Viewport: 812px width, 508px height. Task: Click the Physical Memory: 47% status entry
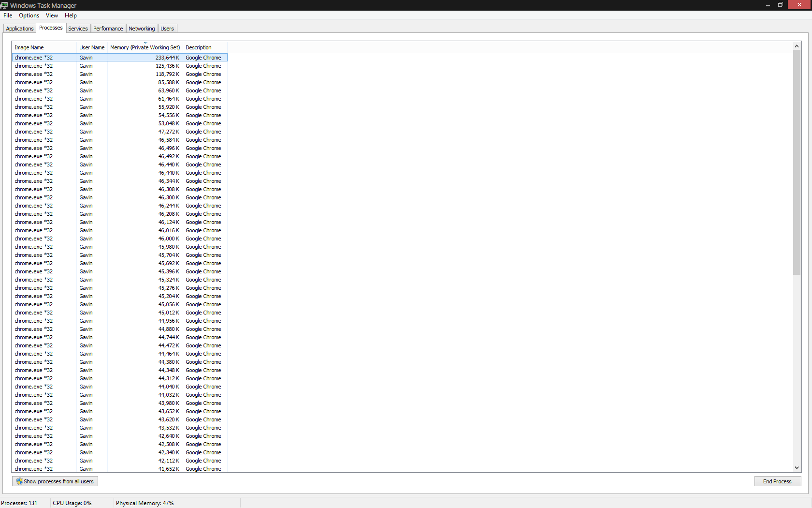coord(145,503)
